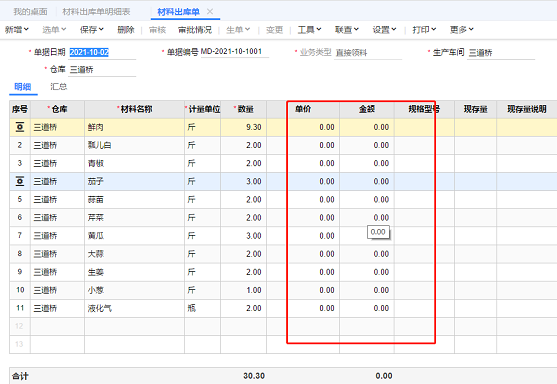This screenshot has height=384, width=557.
Task: Click the row icon for 茄子
Action: click(20, 182)
